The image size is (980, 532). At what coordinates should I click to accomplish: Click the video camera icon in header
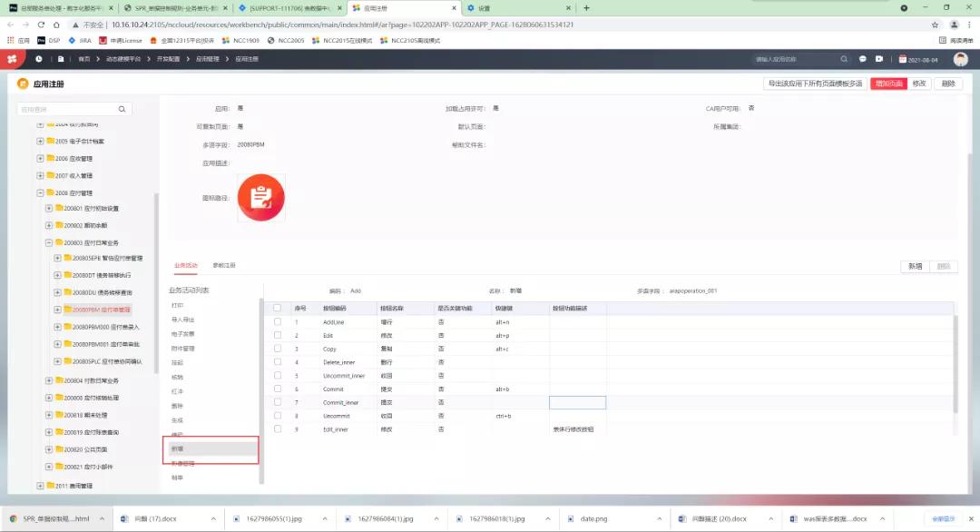pyautogui.click(x=878, y=59)
